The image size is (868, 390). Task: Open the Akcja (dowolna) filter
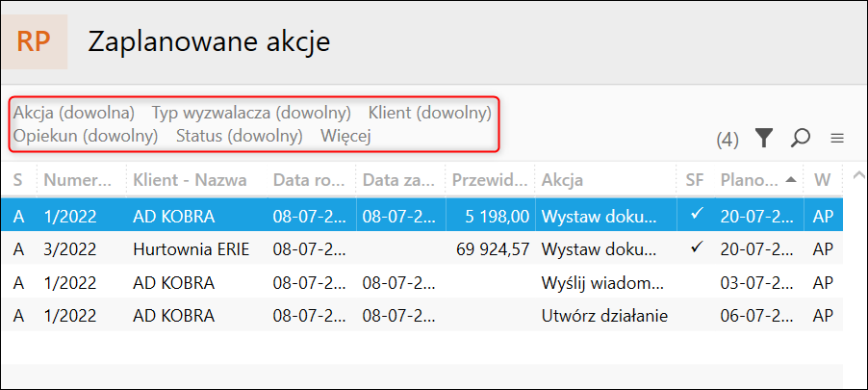tap(74, 113)
